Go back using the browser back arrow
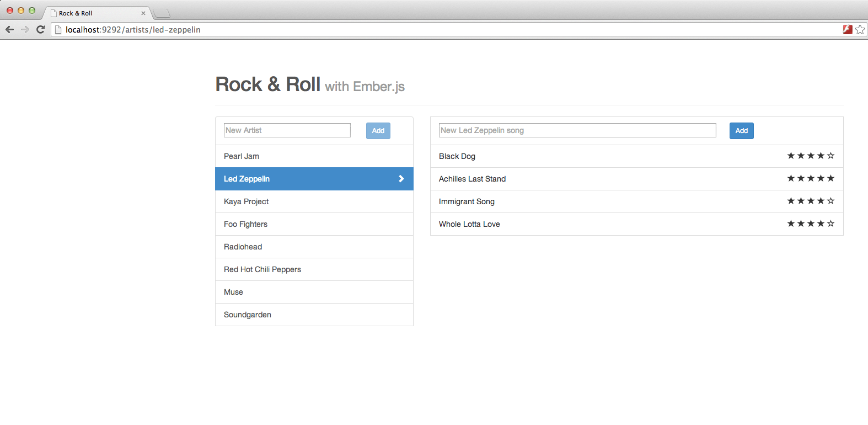 (x=9, y=29)
